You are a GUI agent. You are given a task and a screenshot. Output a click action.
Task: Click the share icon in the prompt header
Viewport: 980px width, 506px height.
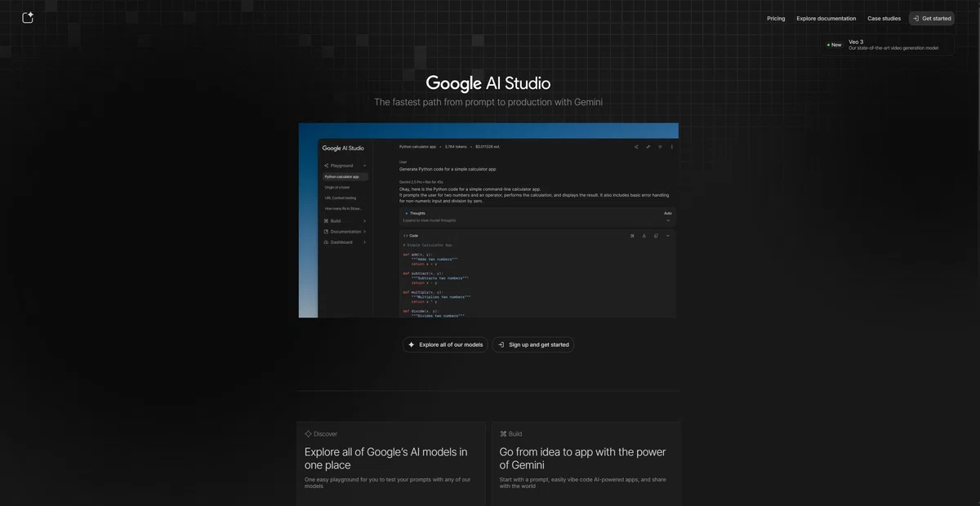636,147
